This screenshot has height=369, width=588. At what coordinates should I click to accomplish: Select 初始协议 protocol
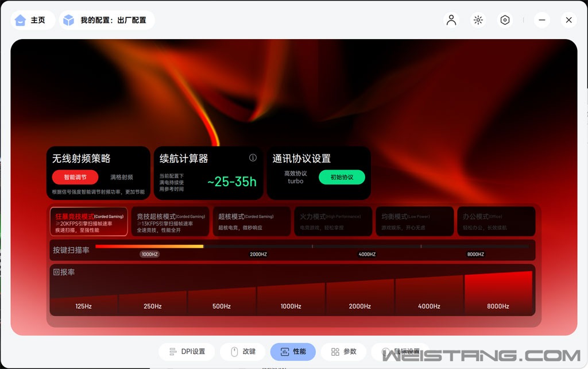click(342, 177)
